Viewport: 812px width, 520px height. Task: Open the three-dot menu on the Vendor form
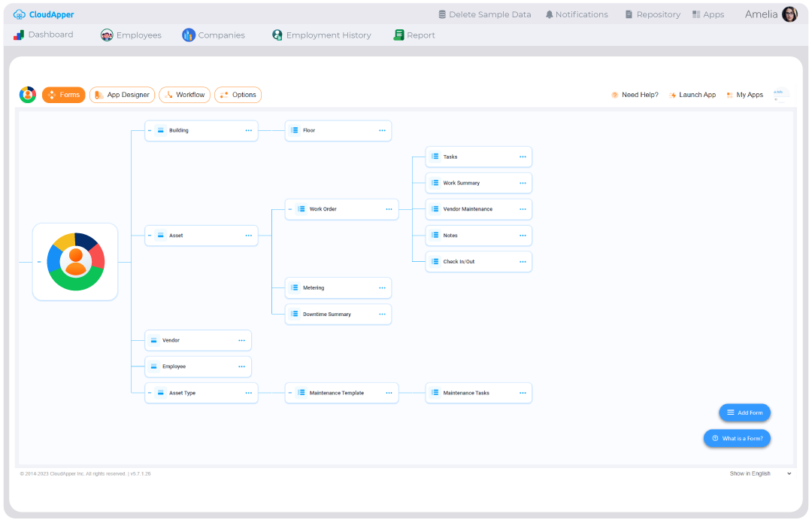241,340
